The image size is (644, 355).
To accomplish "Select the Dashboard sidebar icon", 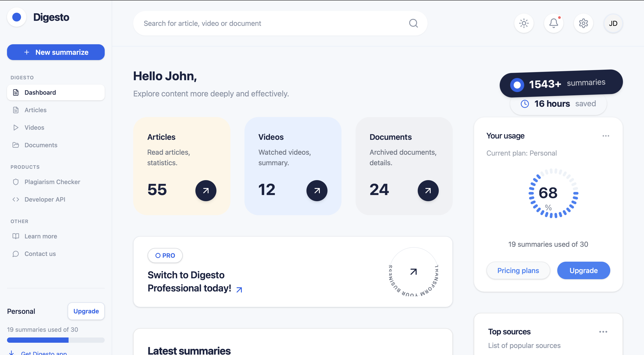I will pos(16,92).
